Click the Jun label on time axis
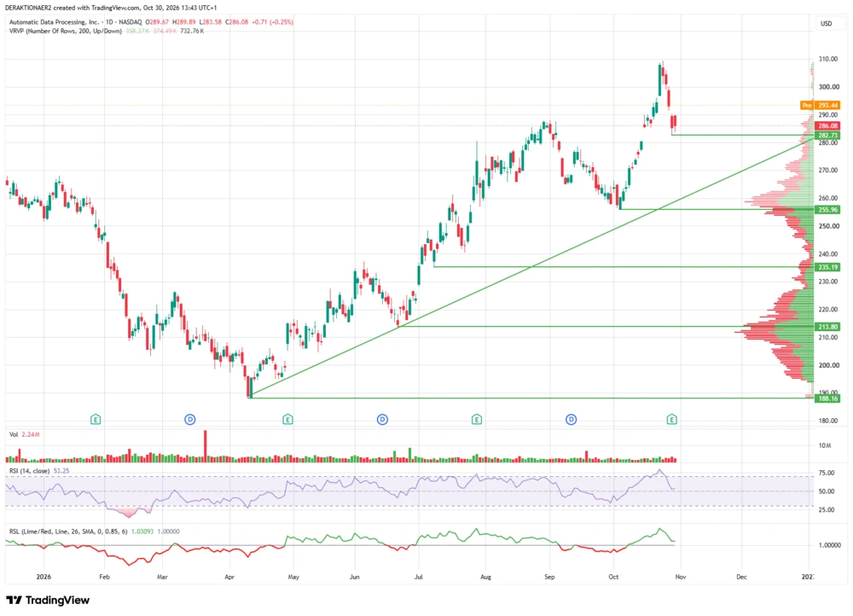Screen dimensions: 853x616 click(x=355, y=577)
